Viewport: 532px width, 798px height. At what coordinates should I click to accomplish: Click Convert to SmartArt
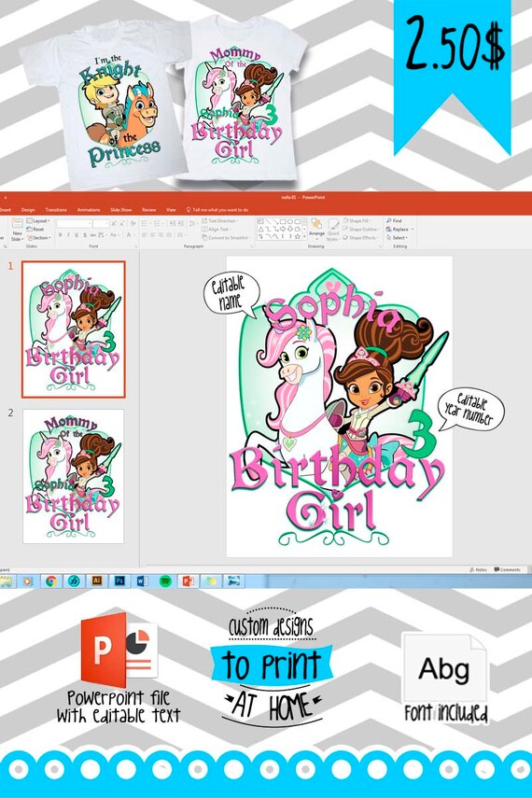point(226,238)
